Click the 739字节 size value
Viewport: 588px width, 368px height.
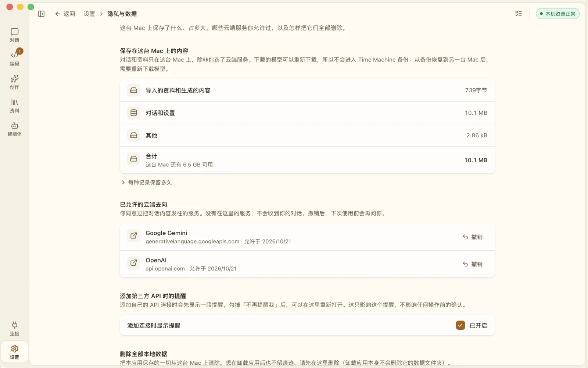point(476,90)
